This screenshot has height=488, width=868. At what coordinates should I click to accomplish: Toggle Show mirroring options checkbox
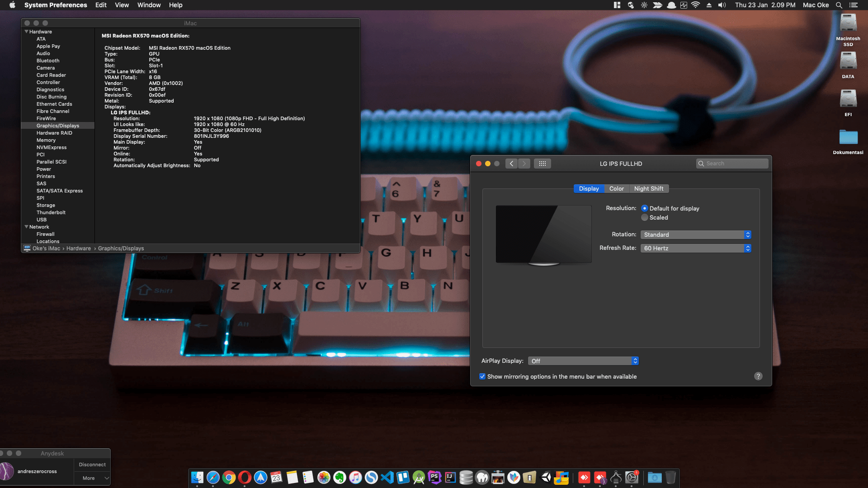(482, 376)
